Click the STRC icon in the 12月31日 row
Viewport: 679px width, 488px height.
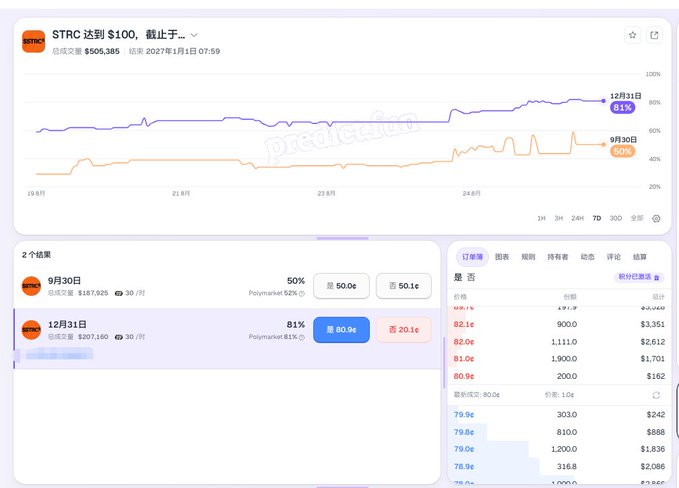point(31,330)
